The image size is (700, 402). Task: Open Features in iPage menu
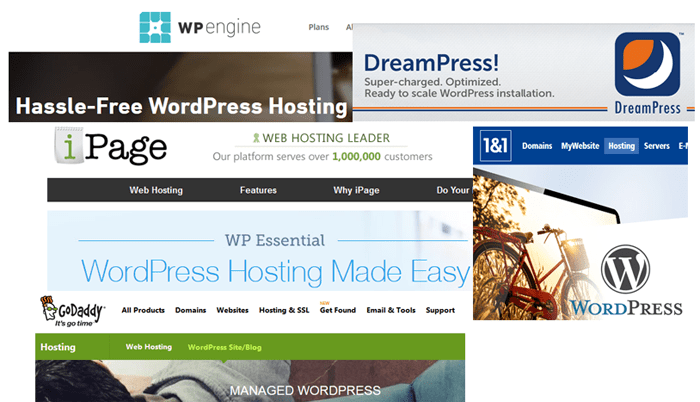pyautogui.click(x=258, y=190)
